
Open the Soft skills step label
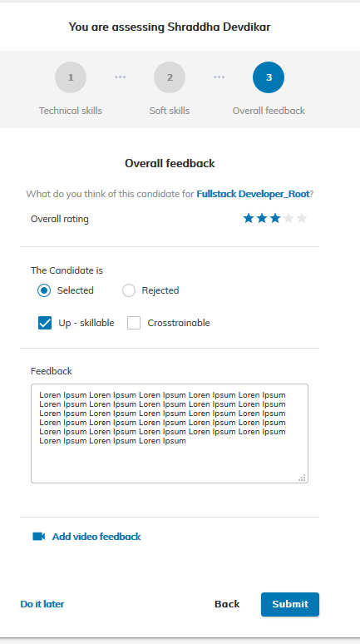tap(170, 111)
